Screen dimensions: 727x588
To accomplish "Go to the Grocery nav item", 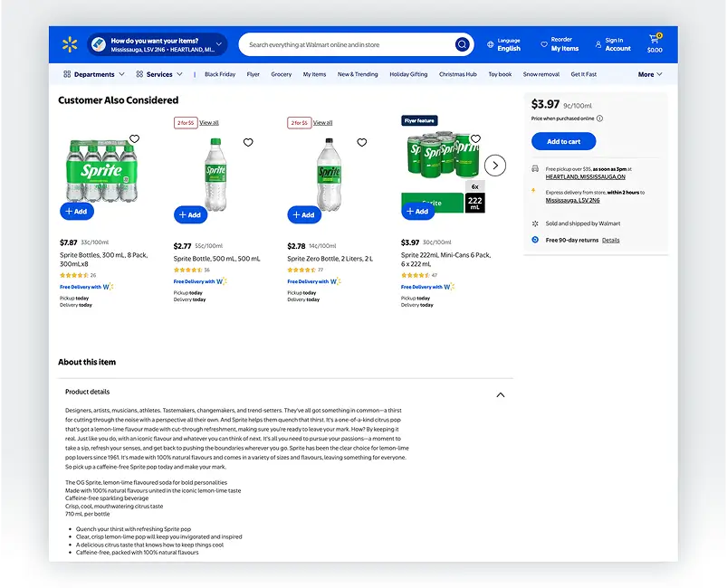I will point(281,74).
